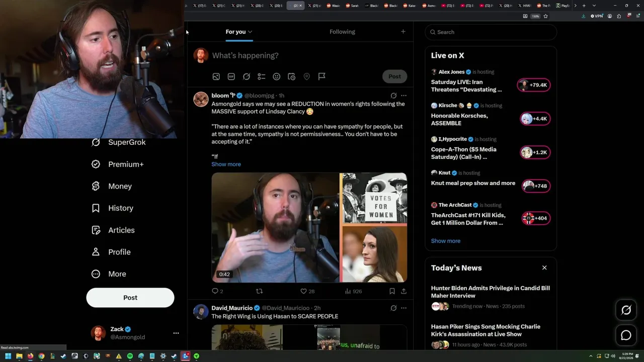Add a photo to the new post

pyautogui.click(x=216, y=76)
